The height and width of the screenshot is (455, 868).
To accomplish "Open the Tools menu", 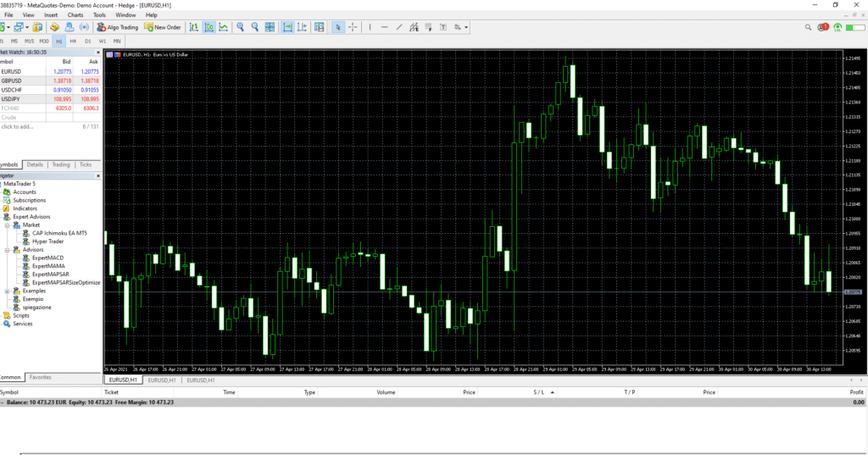I will (x=100, y=15).
